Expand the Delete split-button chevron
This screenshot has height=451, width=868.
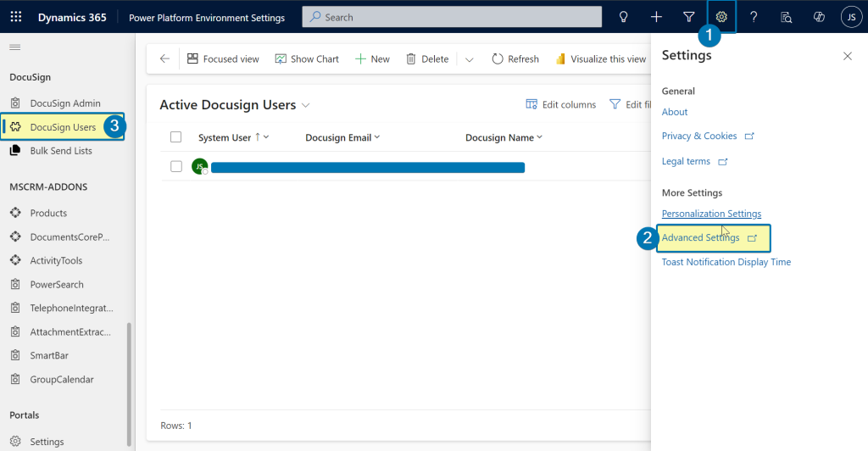coord(470,59)
